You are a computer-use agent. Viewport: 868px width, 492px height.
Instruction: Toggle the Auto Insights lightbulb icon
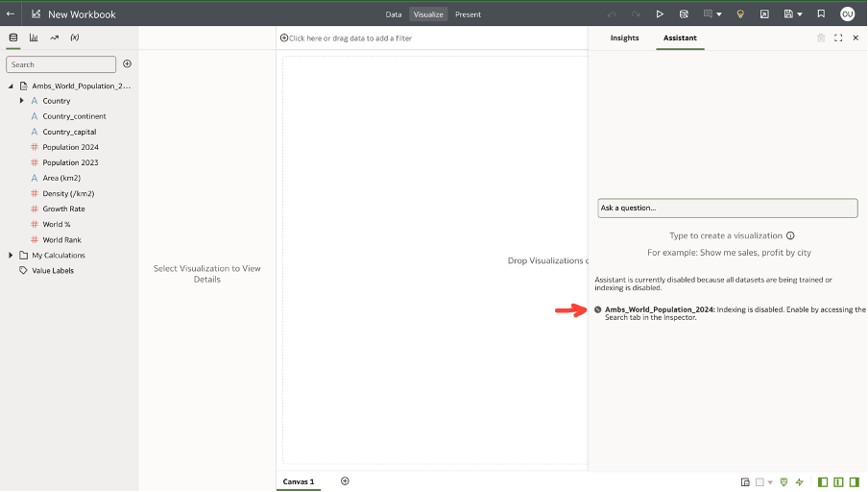pyautogui.click(x=740, y=14)
